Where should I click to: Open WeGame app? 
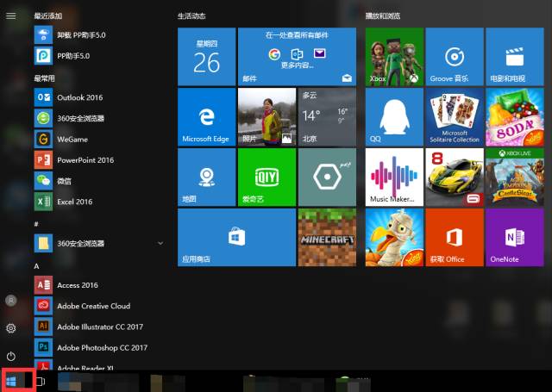pyautogui.click(x=98, y=140)
